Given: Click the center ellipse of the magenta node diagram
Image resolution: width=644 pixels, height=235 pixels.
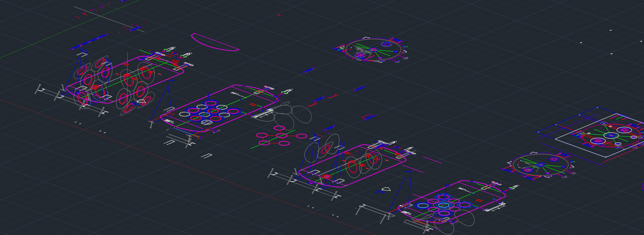Looking at the screenshot, I should pos(281,136).
